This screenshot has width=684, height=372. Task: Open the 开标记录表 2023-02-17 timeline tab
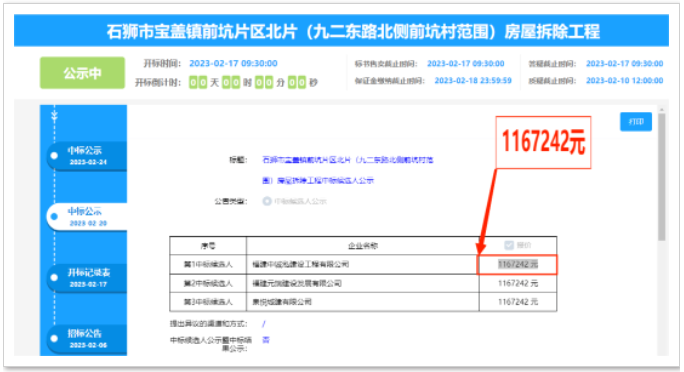[87, 278]
